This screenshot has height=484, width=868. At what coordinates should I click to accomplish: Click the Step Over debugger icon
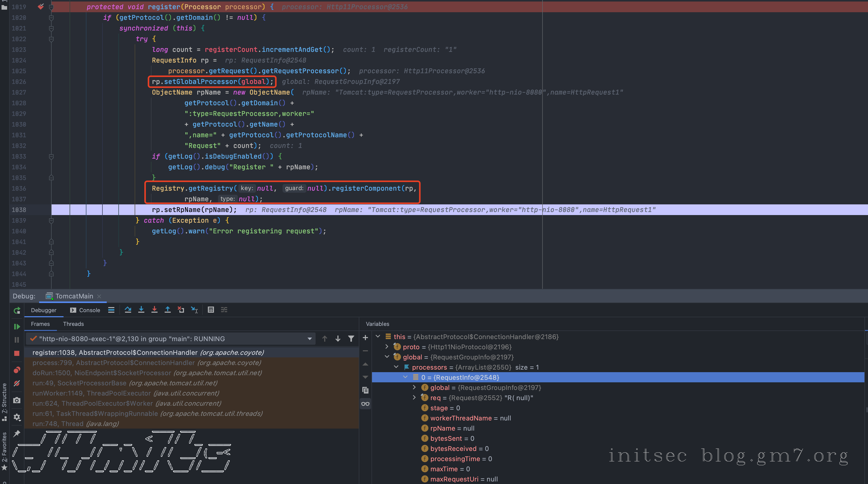[128, 310]
